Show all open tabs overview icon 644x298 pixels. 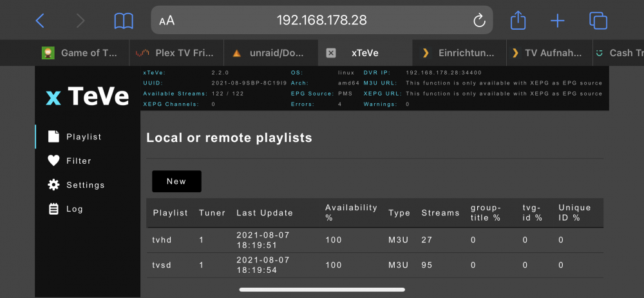pos(598,20)
